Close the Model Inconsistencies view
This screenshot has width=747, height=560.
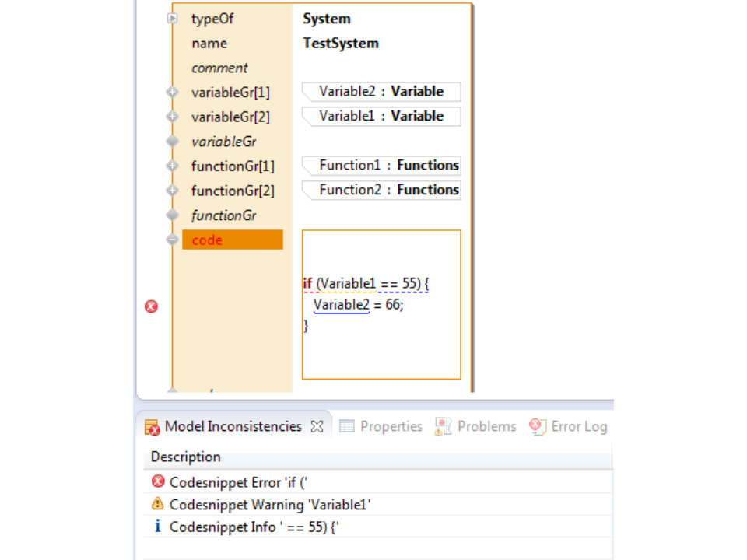pos(317,426)
